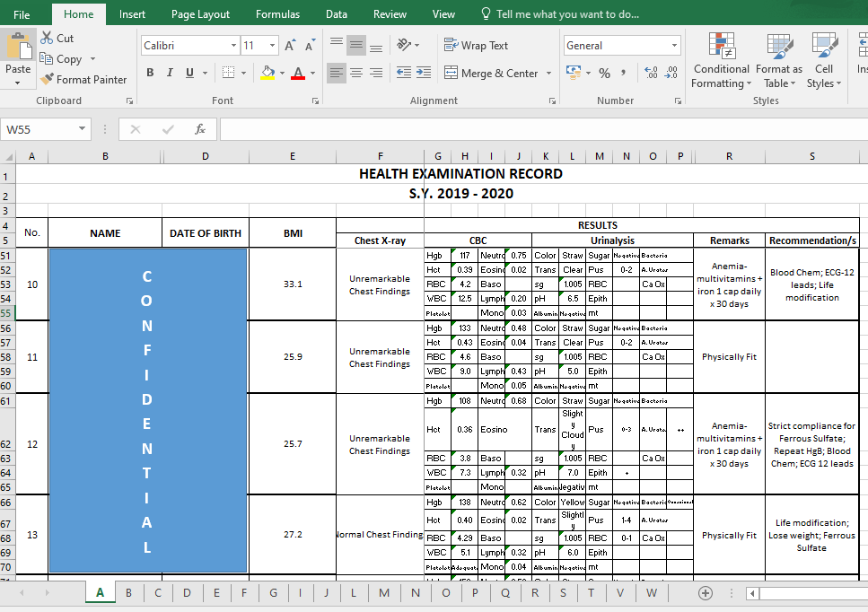Open the File menu

pos(22,14)
